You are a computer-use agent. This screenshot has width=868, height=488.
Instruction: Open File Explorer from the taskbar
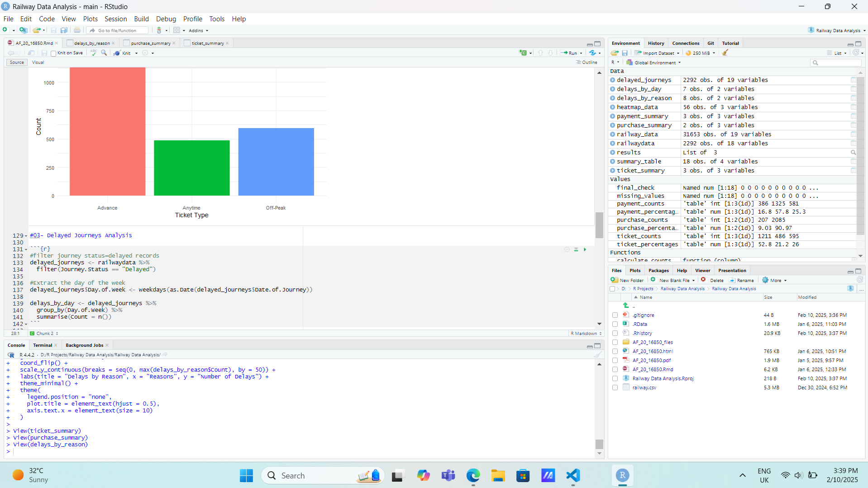(498, 475)
